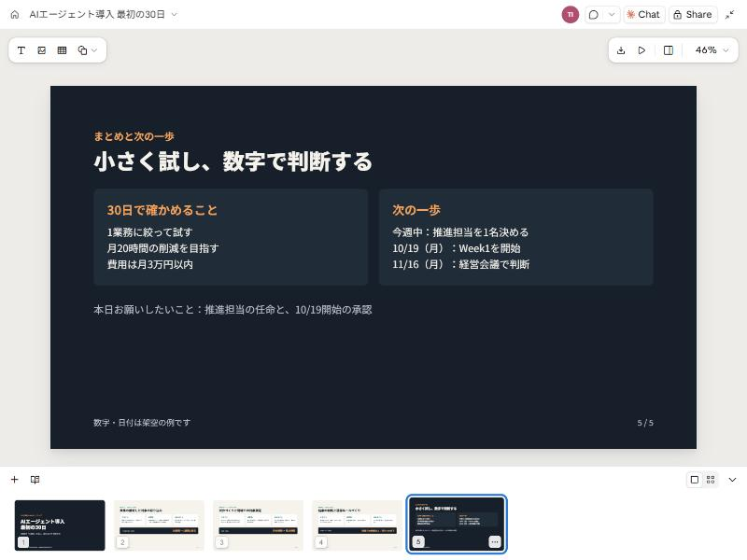Select the shapes tool
This screenshot has width=747, height=560.
pos(82,50)
